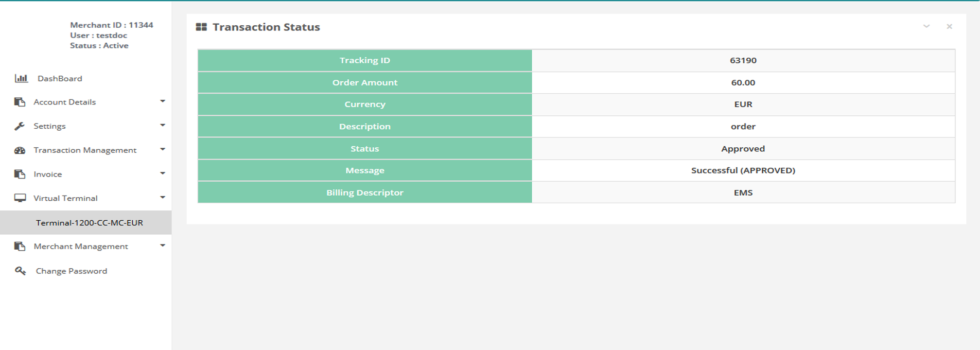Expand Merchant Management submenu arrow
Image resolution: width=980 pixels, height=350 pixels.
coord(163,246)
